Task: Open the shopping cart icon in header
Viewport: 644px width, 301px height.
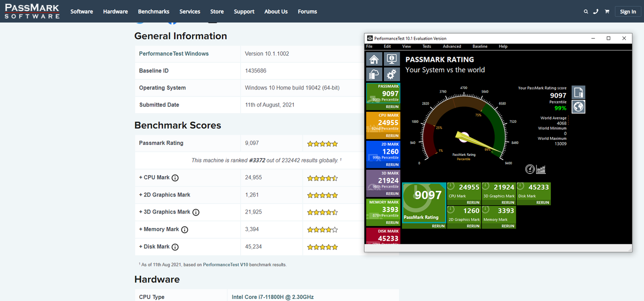Action: (607, 12)
